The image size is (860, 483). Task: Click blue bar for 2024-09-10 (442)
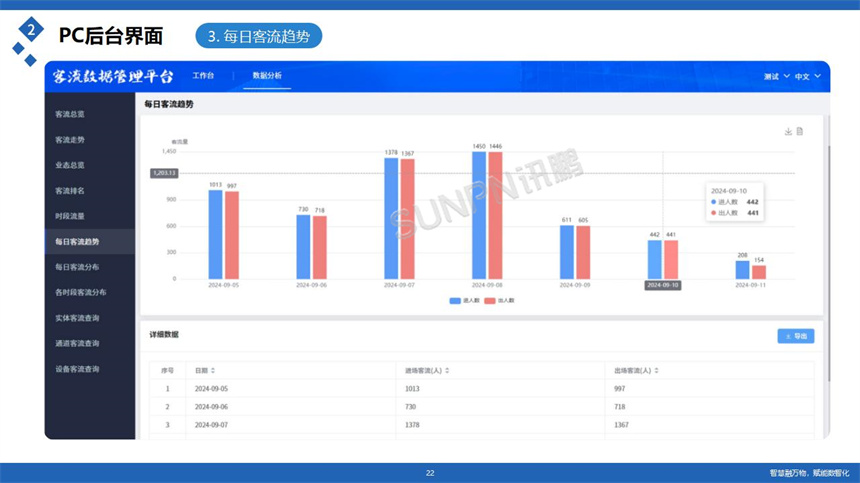pyautogui.click(x=654, y=259)
